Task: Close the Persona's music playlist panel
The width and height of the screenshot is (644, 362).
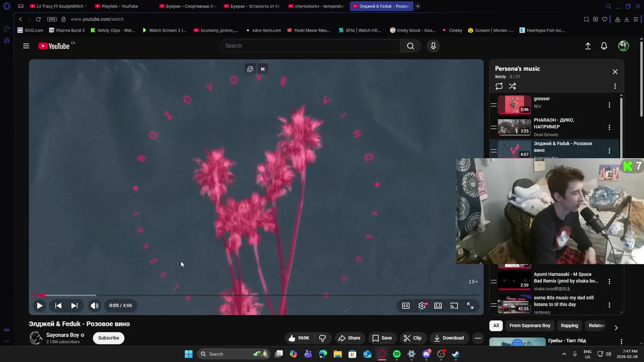Action: click(x=615, y=72)
